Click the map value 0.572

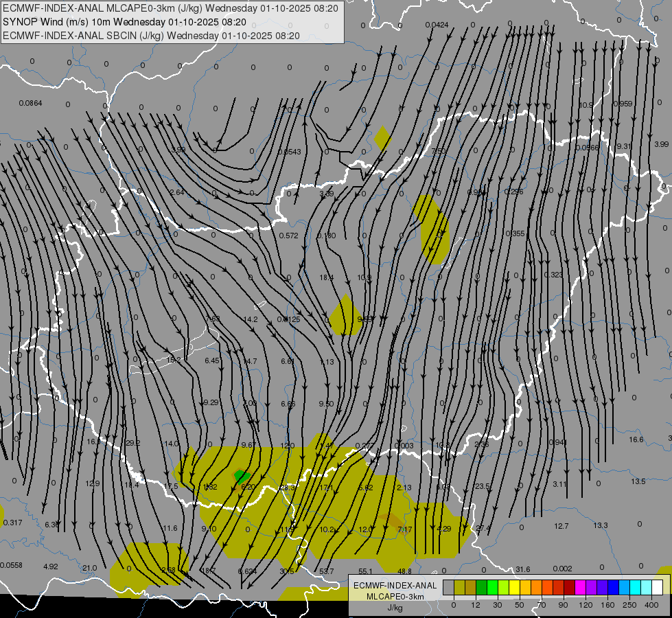click(288, 236)
